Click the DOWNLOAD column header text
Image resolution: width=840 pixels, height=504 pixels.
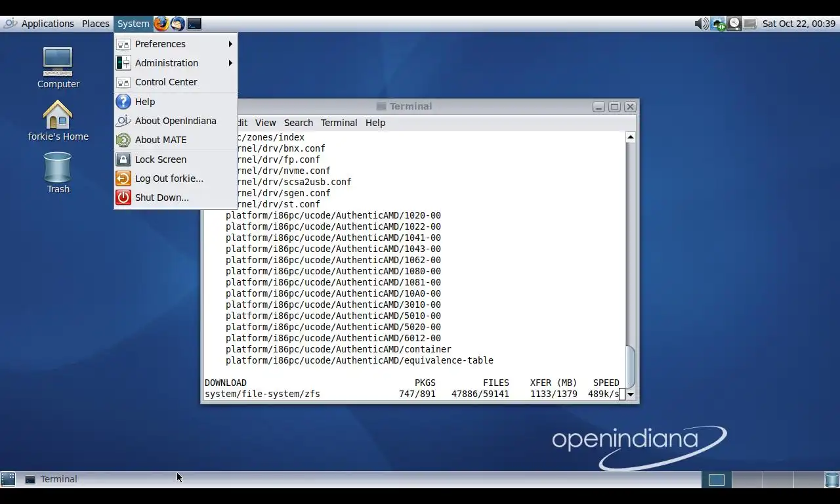point(226,383)
